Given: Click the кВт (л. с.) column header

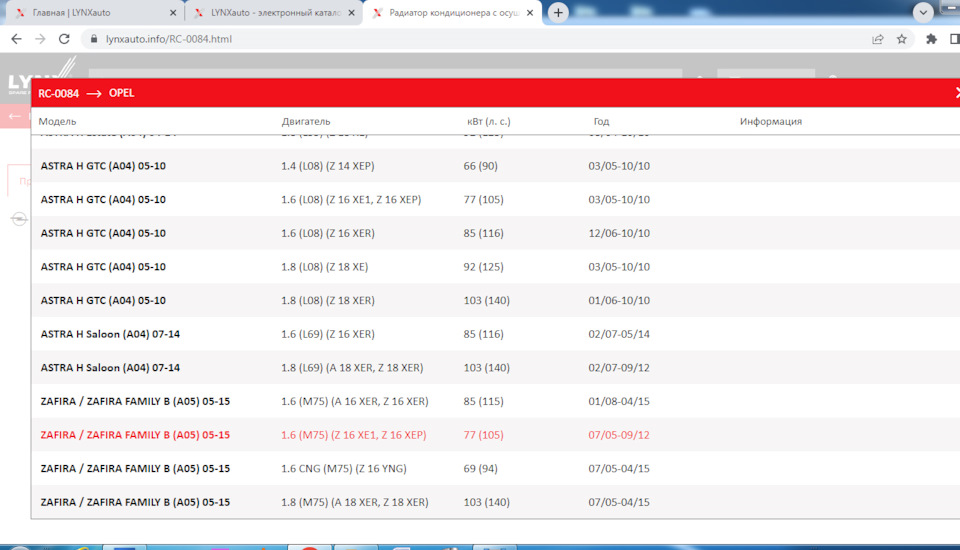Looking at the screenshot, I should tap(489, 121).
